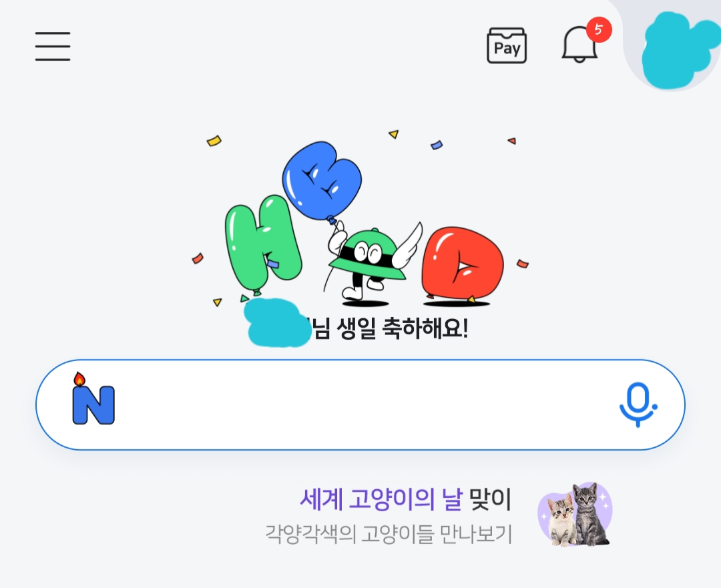Open 각양각색의 고양이들 만나보기 link
Image resolution: width=721 pixels, height=588 pixels.
click(x=389, y=534)
